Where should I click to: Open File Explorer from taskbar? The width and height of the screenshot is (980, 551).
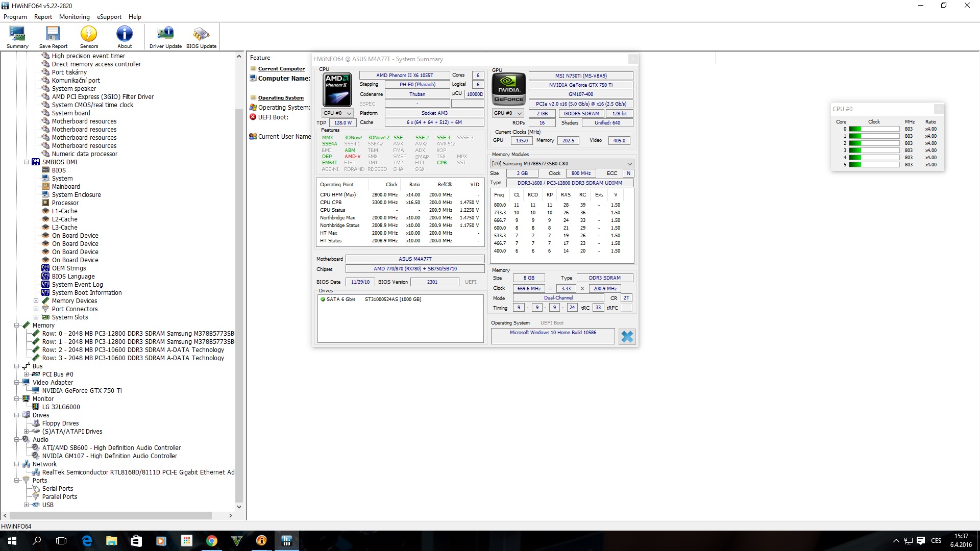tap(111, 541)
